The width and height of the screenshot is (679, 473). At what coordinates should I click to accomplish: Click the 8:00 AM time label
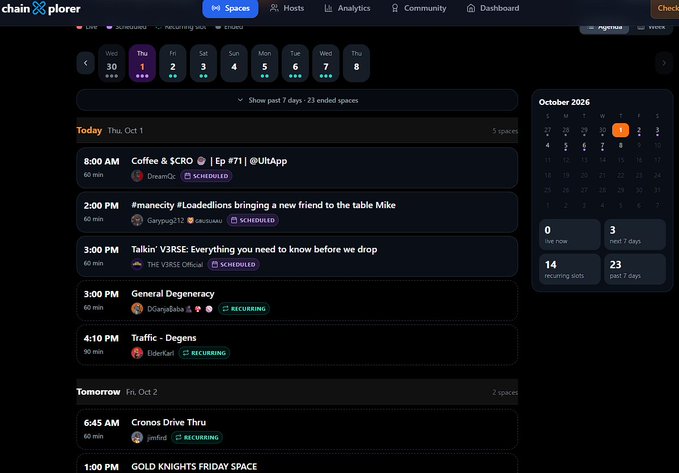(101, 162)
